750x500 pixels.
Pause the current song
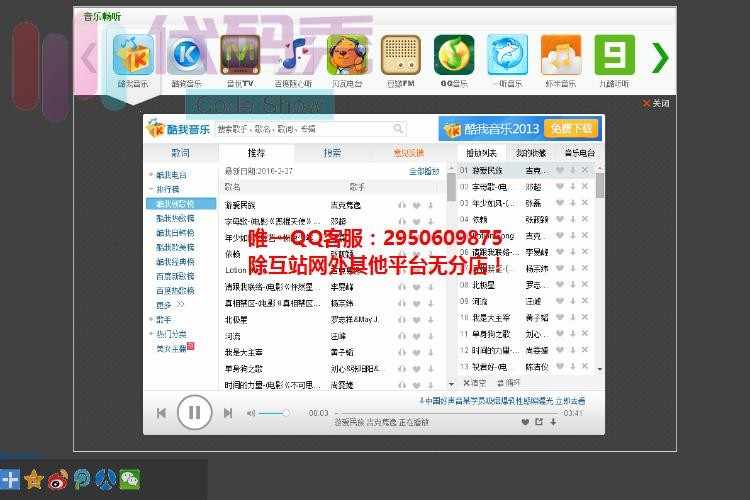coord(194,412)
